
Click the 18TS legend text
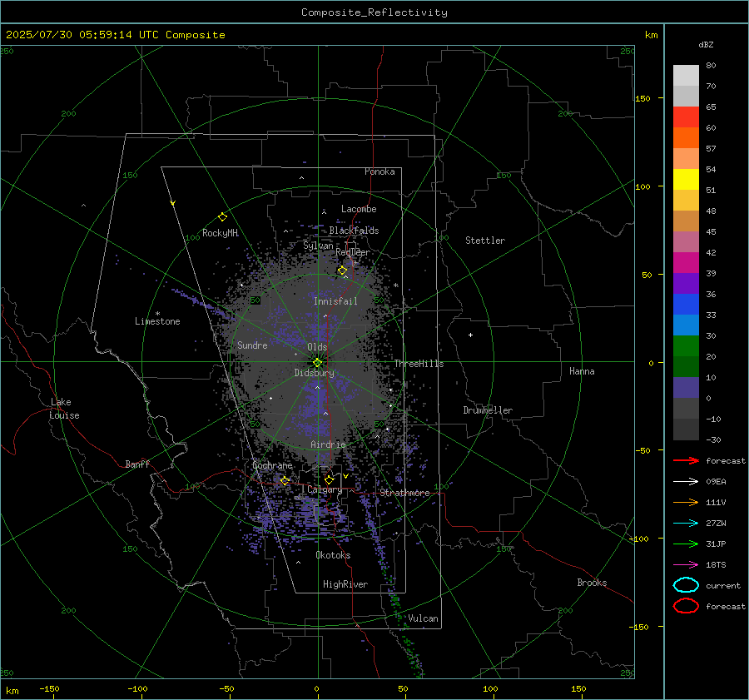[x=716, y=565]
